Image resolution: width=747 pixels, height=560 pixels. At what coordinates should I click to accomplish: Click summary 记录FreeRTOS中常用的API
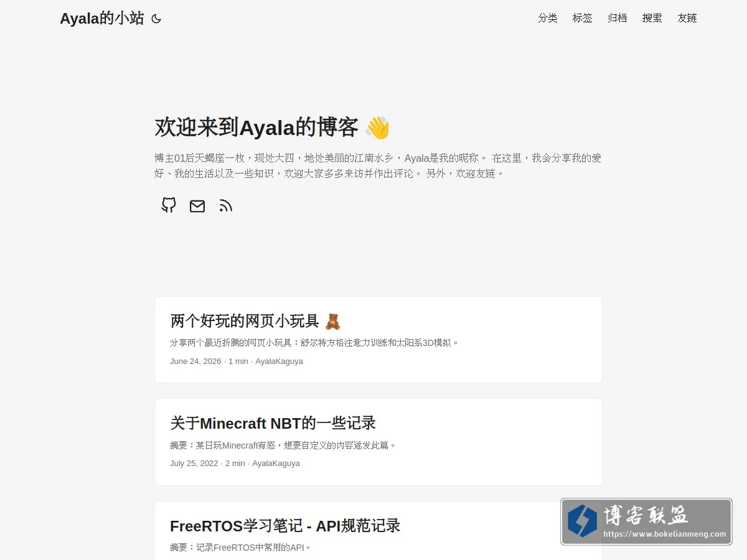[240, 548]
